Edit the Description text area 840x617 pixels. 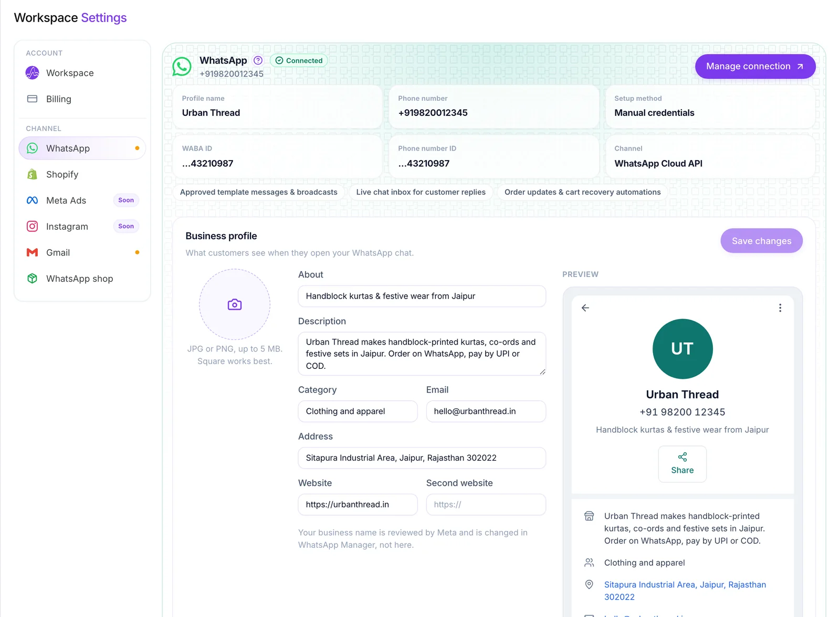pyautogui.click(x=422, y=354)
